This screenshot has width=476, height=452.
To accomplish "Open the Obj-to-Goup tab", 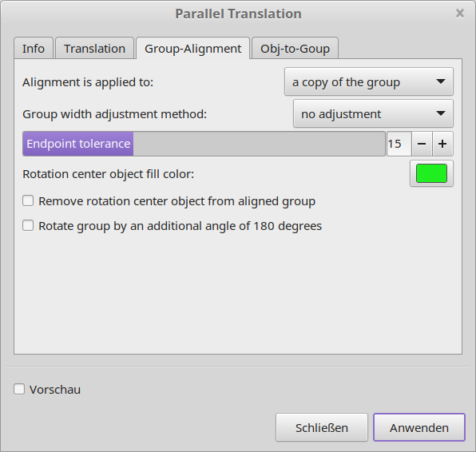I will click(295, 48).
